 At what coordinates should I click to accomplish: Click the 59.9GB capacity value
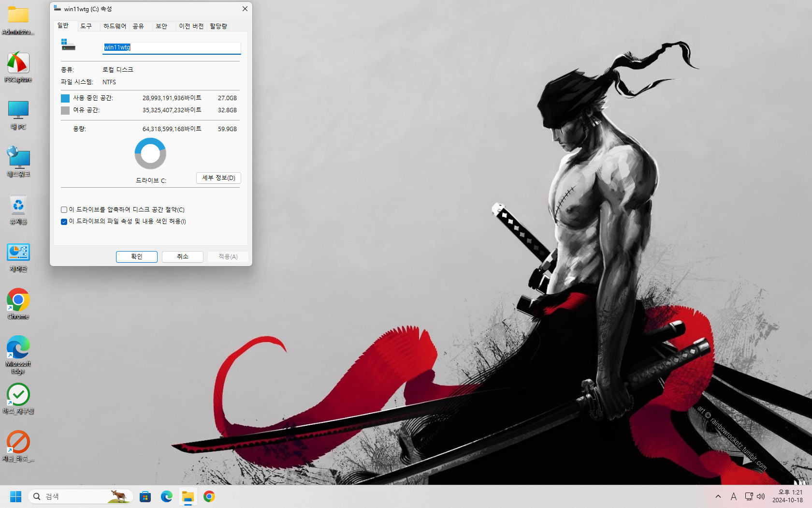pyautogui.click(x=227, y=129)
